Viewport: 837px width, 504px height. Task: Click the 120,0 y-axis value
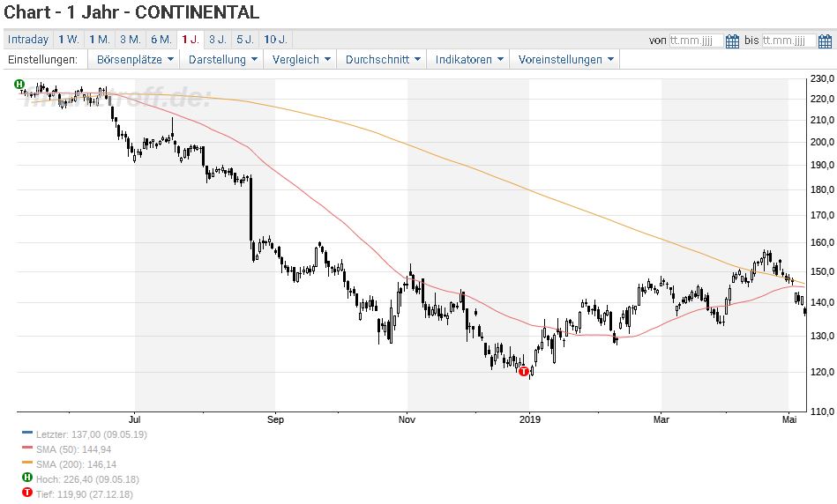(x=822, y=372)
